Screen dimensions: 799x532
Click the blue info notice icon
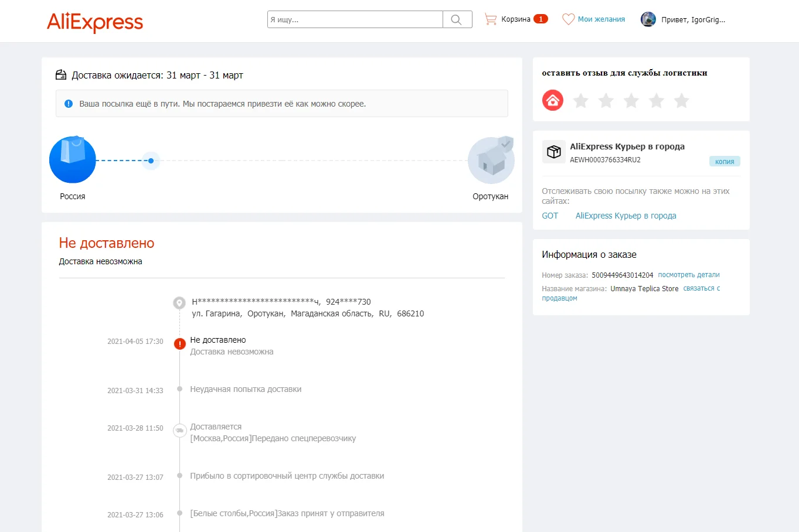(x=69, y=104)
